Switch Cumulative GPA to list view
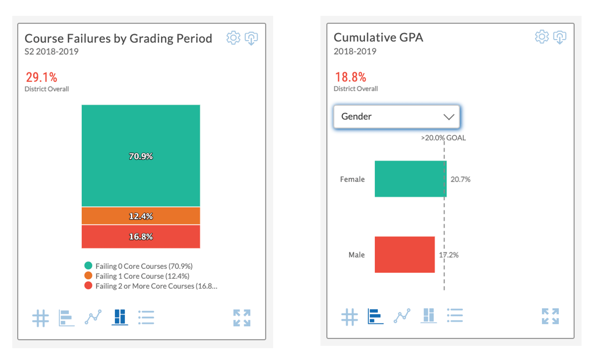 click(455, 316)
